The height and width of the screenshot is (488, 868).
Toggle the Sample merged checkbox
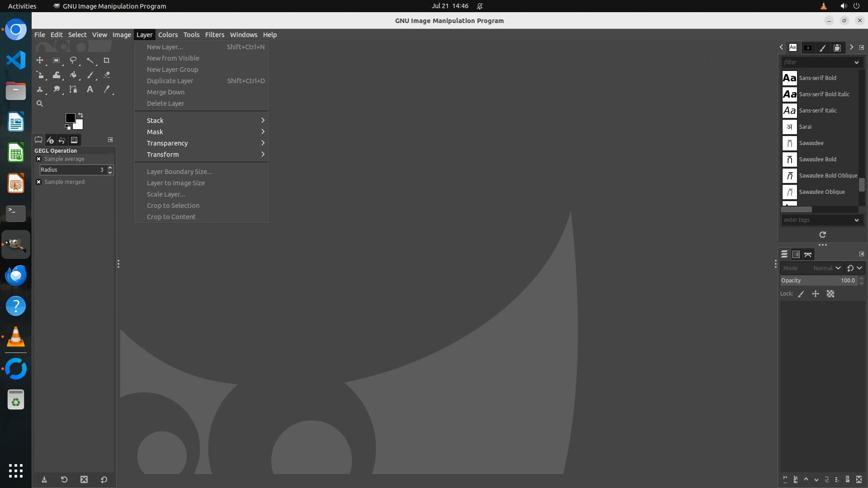tap(39, 182)
